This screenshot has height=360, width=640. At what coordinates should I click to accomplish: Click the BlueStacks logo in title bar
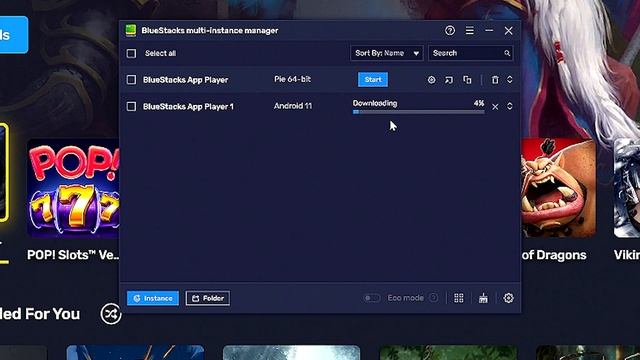(x=131, y=31)
